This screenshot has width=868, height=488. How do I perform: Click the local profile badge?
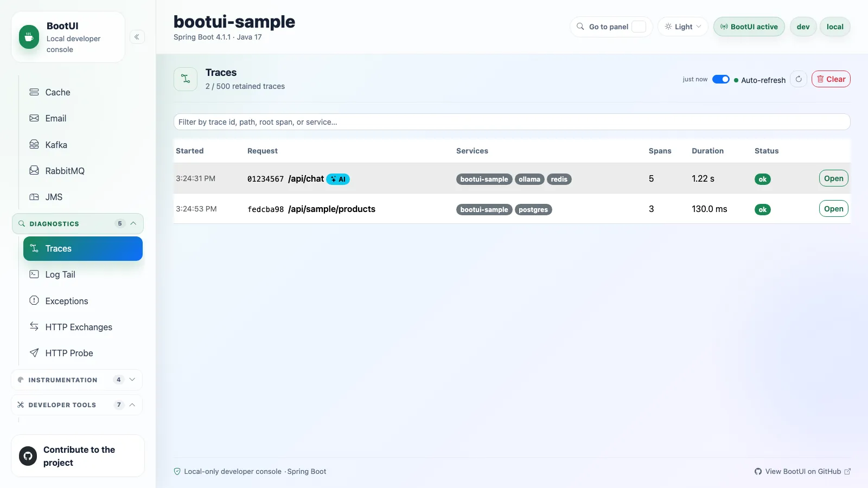tap(835, 27)
